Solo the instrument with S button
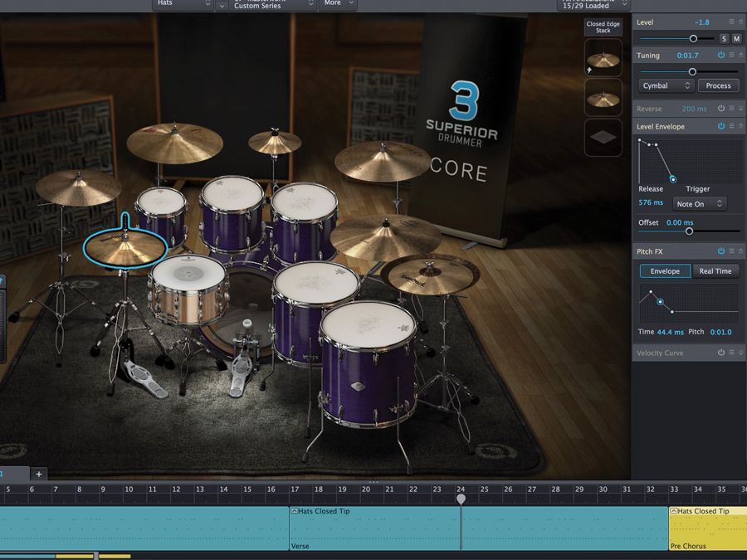The height and width of the screenshot is (560, 747). click(x=724, y=38)
